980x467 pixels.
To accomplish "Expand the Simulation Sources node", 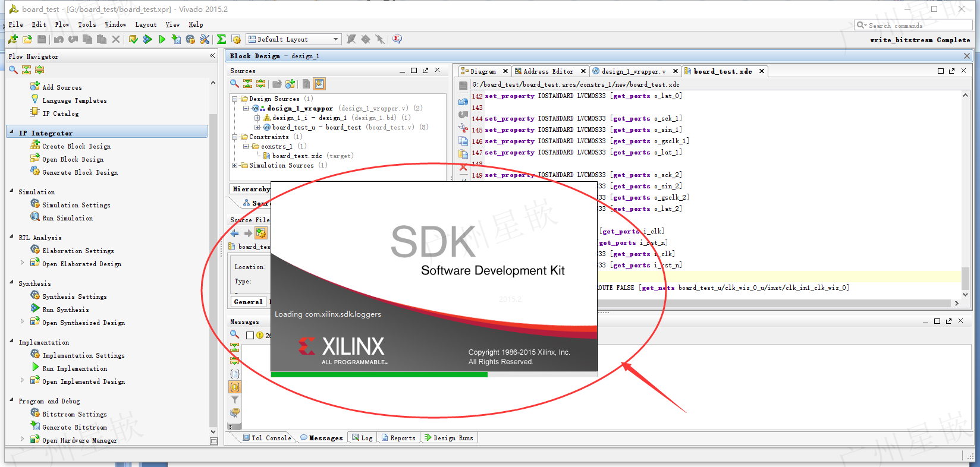I will [235, 165].
